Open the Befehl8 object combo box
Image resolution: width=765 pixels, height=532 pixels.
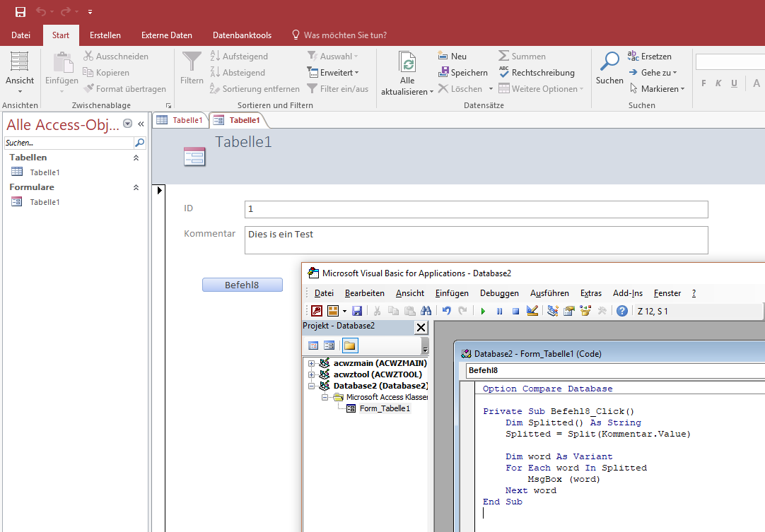615,371
